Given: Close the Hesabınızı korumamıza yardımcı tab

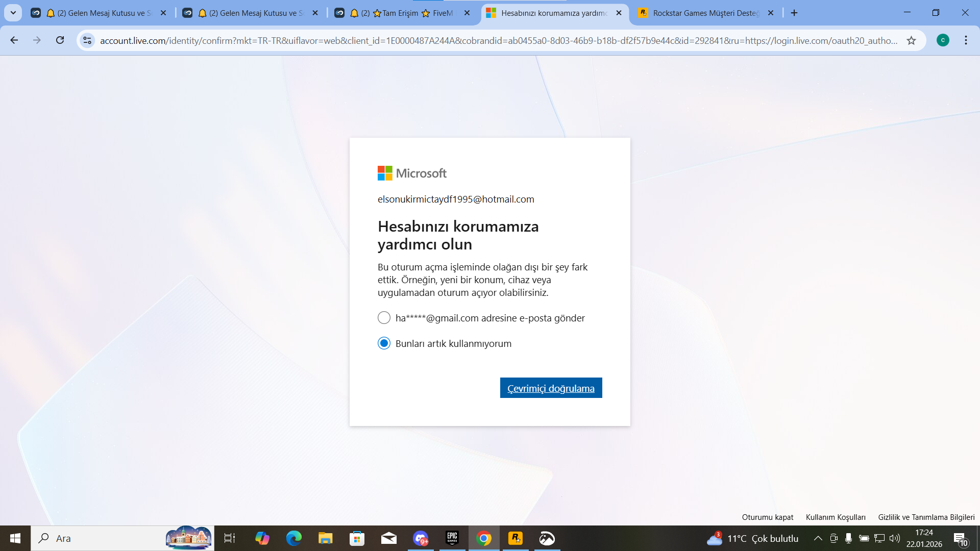Looking at the screenshot, I should coord(619,13).
